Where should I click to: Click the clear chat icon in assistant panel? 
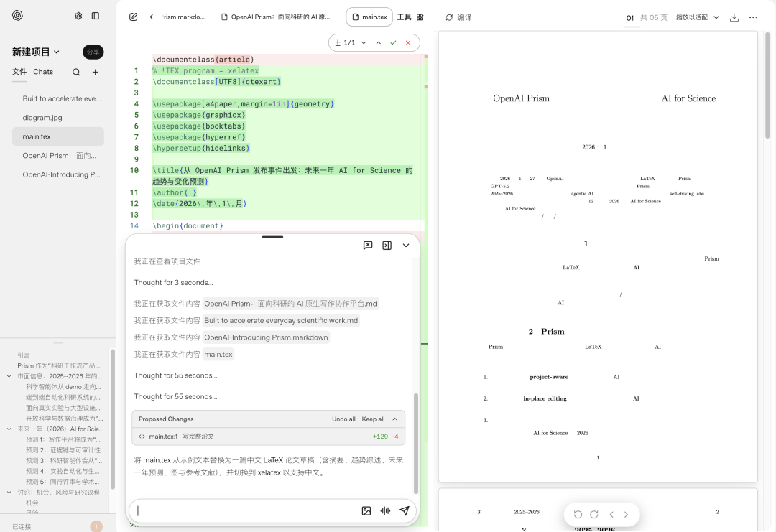click(368, 246)
